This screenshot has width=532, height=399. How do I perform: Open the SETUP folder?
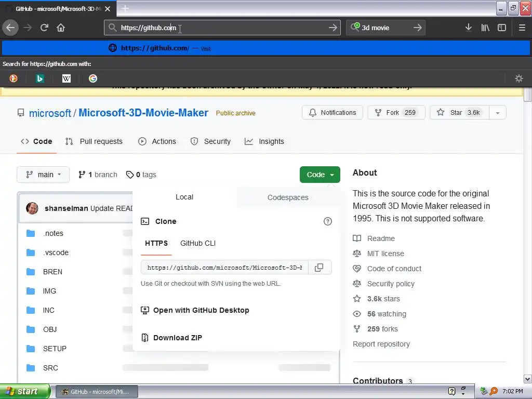click(55, 349)
